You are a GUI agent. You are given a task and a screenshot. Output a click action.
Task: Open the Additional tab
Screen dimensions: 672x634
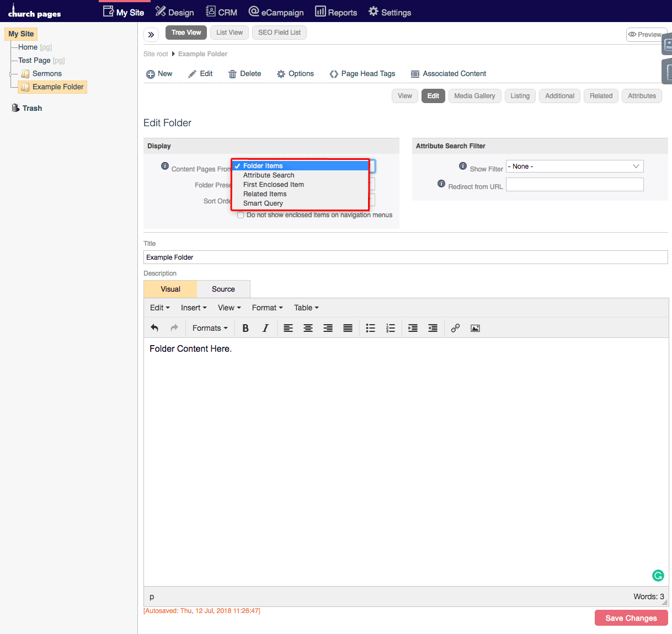[x=559, y=96]
